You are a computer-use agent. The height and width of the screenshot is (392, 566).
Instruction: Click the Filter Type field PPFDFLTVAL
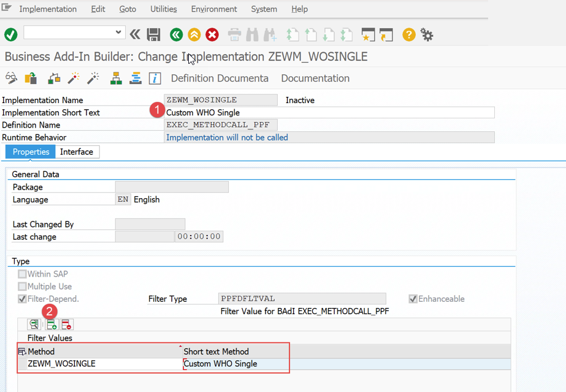pyautogui.click(x=302, y=299)
